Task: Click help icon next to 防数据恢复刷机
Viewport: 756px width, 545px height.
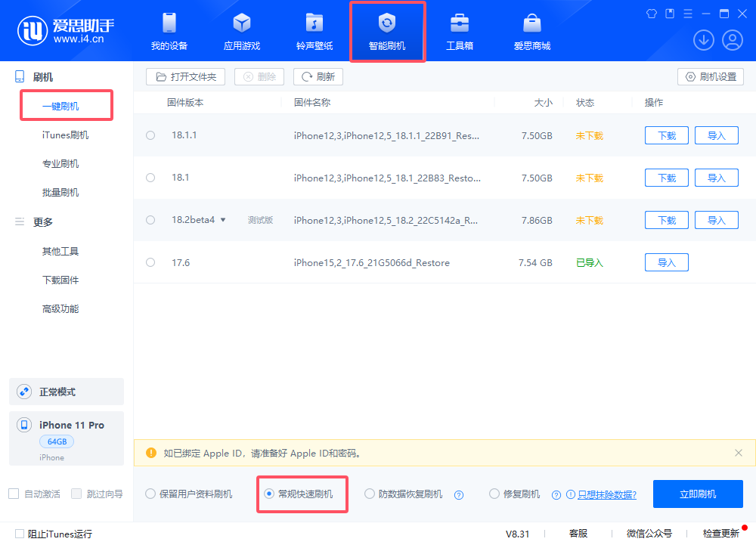Action: pyautogui.click(x=459, y=495)
